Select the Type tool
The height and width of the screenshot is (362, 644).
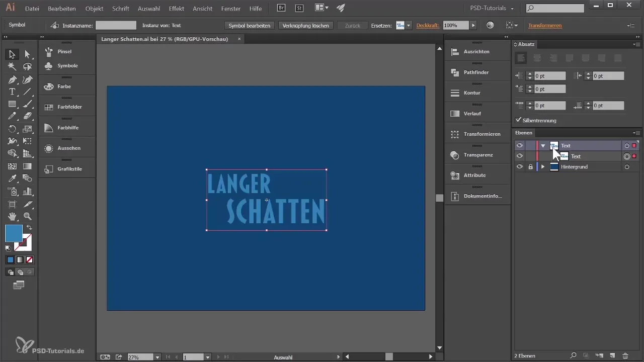tap(12, 92)
